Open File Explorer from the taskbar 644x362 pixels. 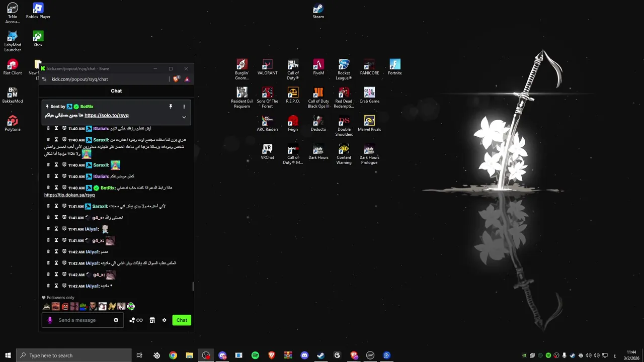click(189, 355)
